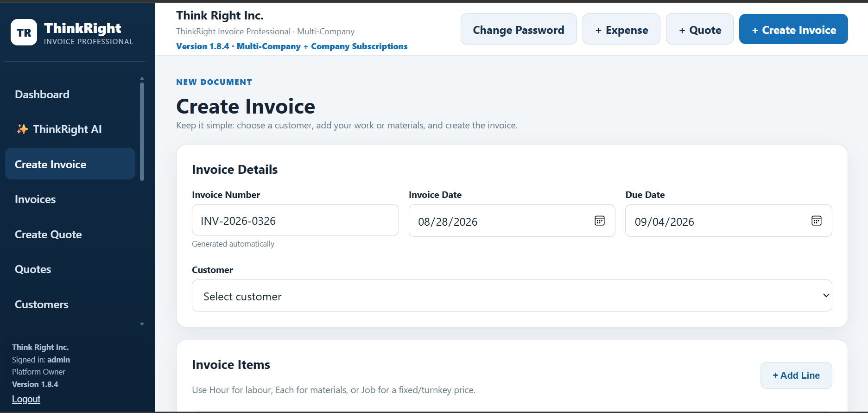Click the Invoice Date field
The height and width of the screenshot is (413, 868).
(x=512, y=221)
